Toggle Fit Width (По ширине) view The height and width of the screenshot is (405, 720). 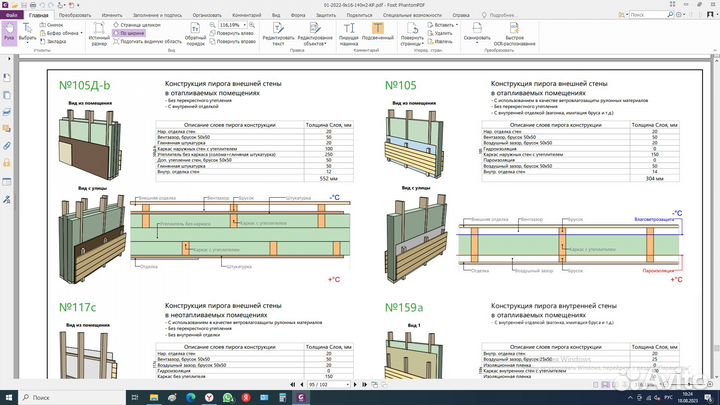pyautogui.click(x=129, y=33)
